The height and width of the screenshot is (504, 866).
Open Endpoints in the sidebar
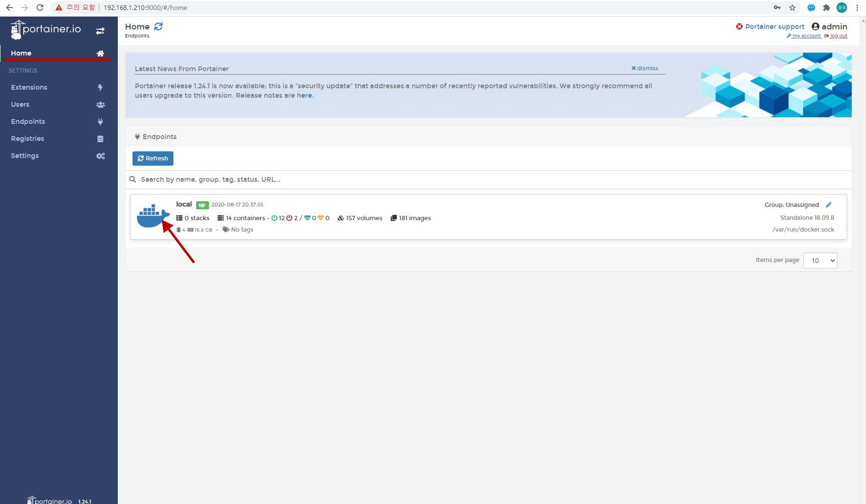[x=59, y=121]
